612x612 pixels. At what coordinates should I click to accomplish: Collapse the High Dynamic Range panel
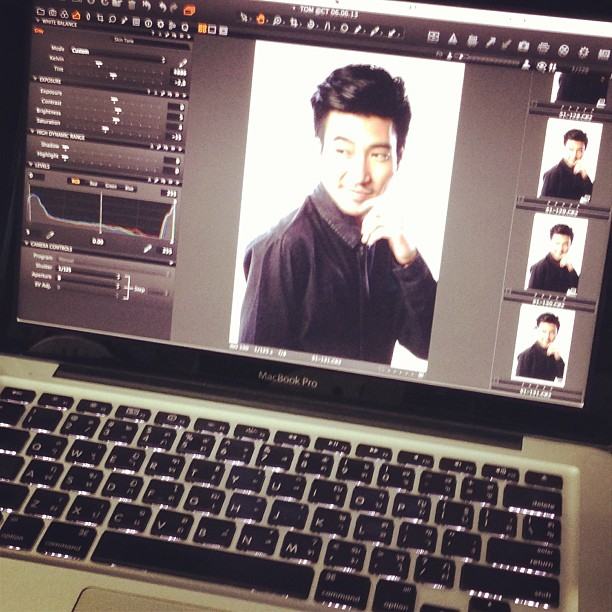pos(32,131)
